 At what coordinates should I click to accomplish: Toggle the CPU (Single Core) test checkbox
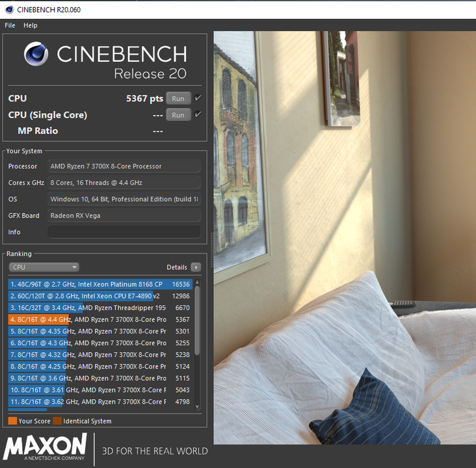(198, 114)
